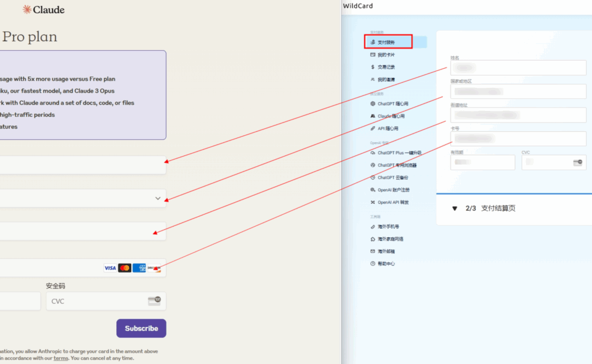The width and height of the screenshot is (592, 364).
Task: Click the Visa card logo
Action: tap(110, 268)
